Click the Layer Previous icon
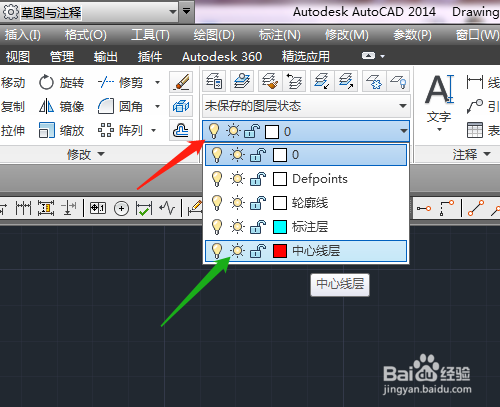The width and height of the screenshot is (500, 407). coord(294,81)
